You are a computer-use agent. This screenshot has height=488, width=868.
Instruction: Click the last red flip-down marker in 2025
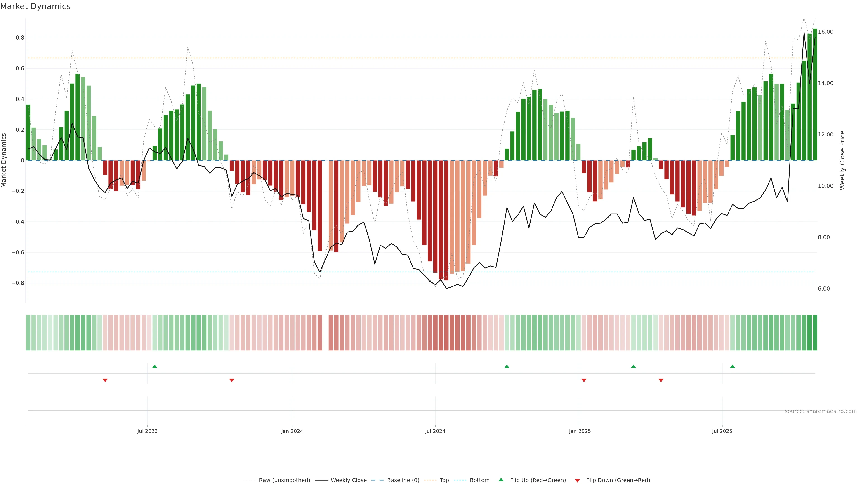661,380
